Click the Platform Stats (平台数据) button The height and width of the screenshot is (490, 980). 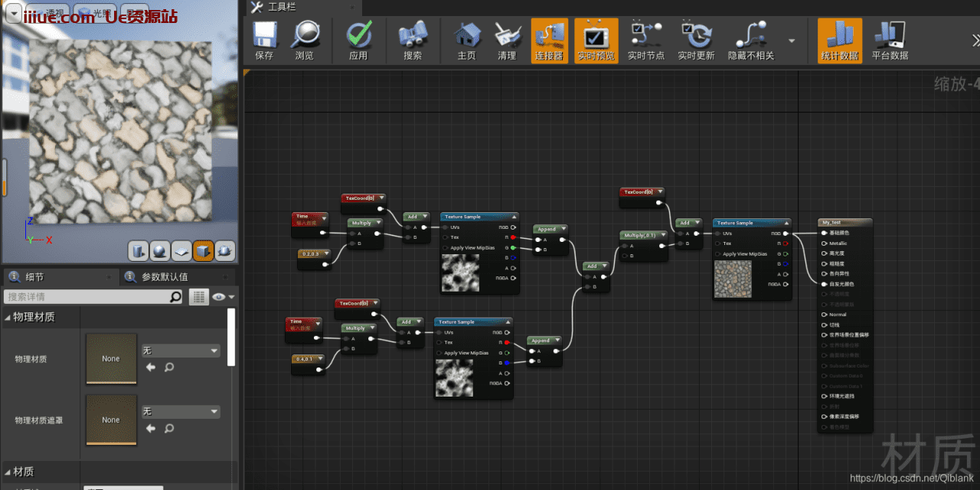coord(890,40)
